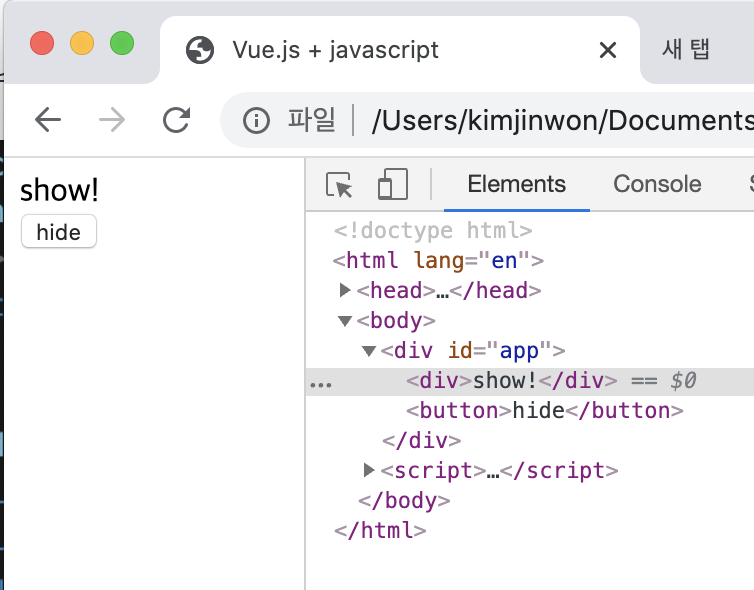Click the browser forward arrow
The height and width of the screenshot is (590, 754).
(112, 120)
